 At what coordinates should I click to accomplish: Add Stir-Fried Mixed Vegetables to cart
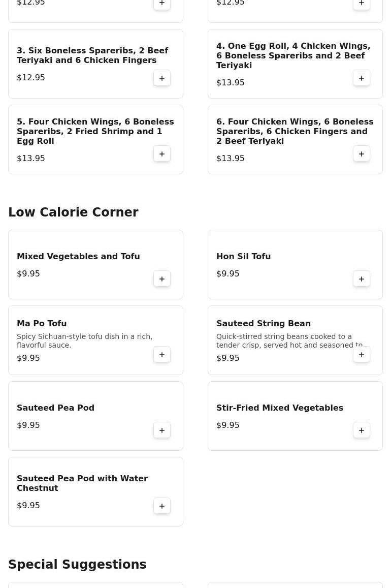coord(362,430)
